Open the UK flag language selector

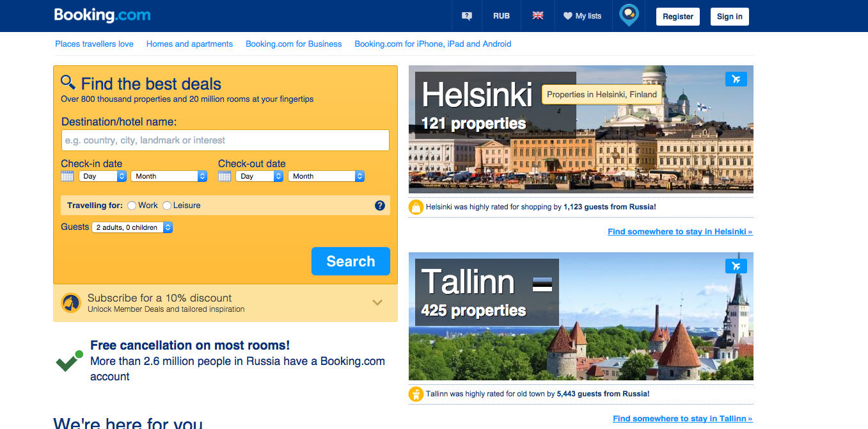pyautogui.click(x=538, y=16)
